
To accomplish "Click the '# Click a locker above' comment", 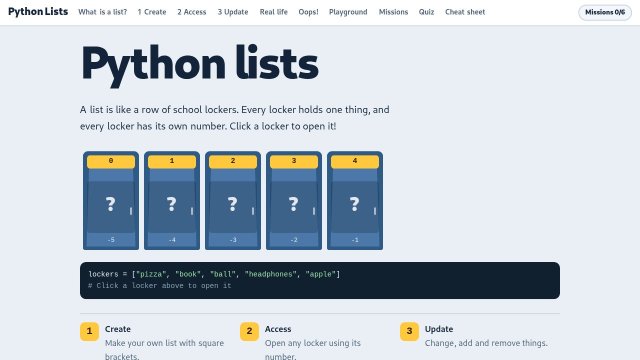I will 160,286.
